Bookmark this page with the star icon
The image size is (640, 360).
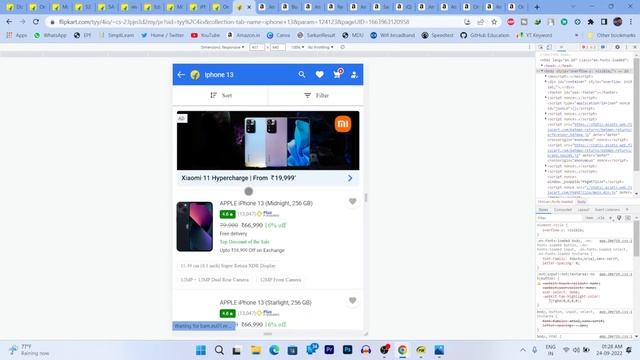point(494,22)
